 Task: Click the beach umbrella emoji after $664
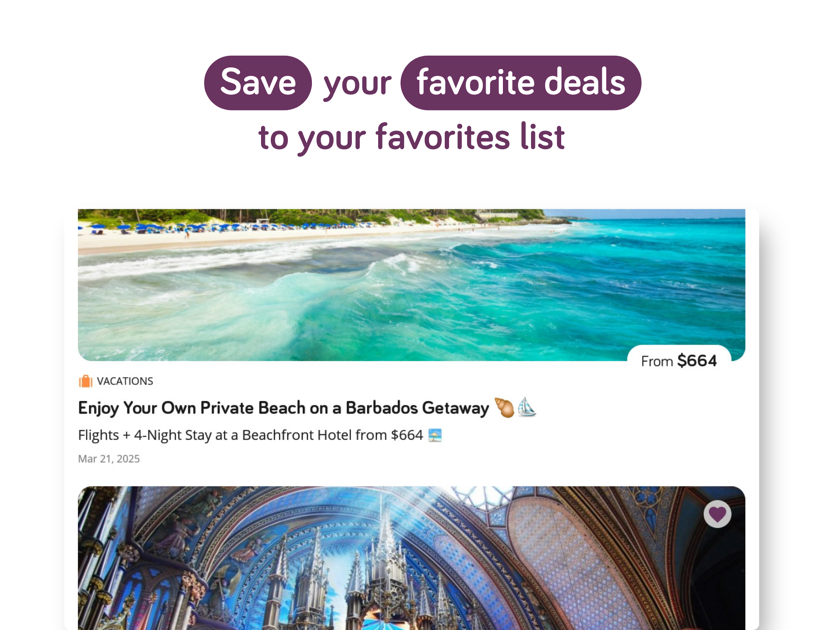tap(435, 435)
